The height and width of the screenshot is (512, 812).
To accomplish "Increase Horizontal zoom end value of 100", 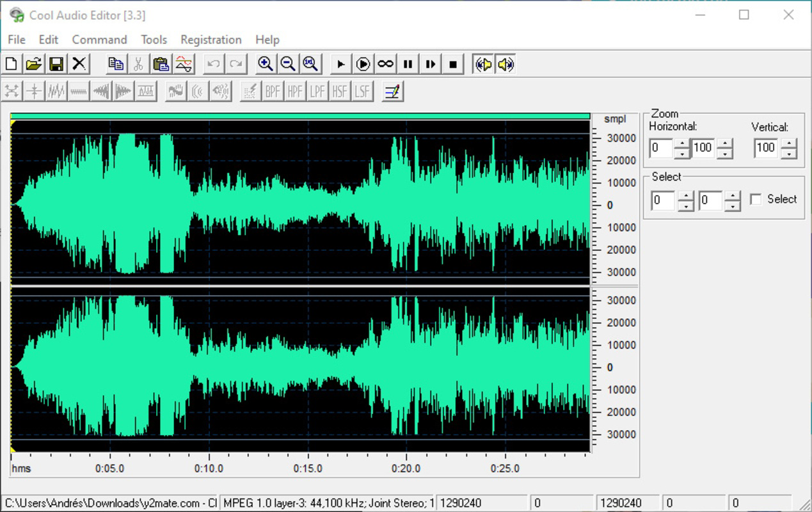I will (x=725, y=143).
